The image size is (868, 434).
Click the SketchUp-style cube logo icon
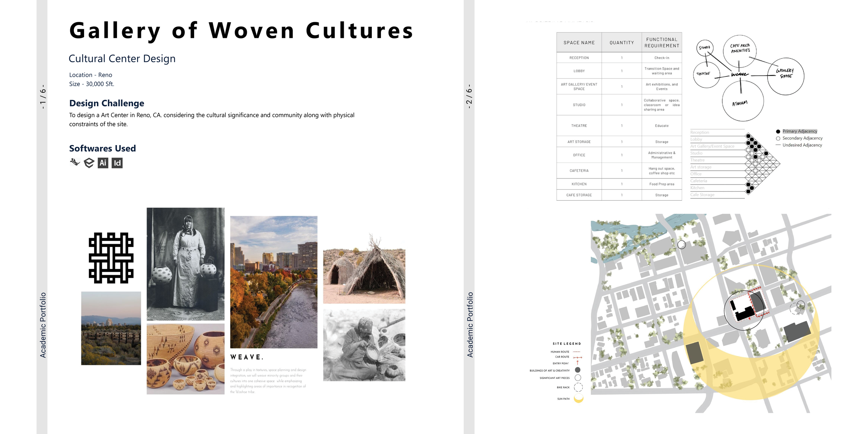coord(89,163)
